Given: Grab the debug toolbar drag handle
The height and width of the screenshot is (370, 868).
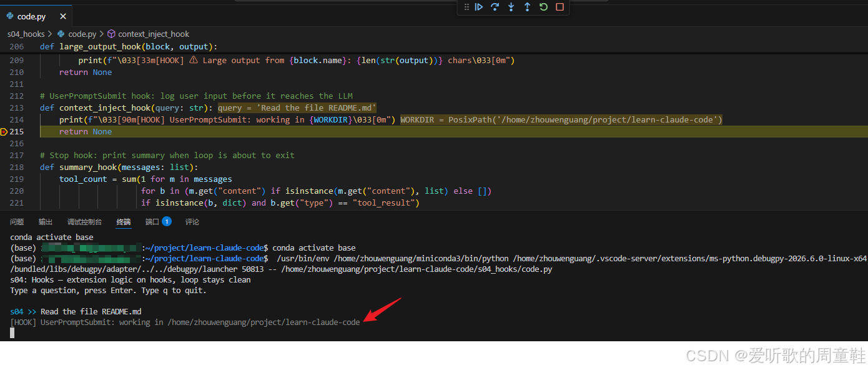Looking at the screenshot, I should [x=466, y=7].
